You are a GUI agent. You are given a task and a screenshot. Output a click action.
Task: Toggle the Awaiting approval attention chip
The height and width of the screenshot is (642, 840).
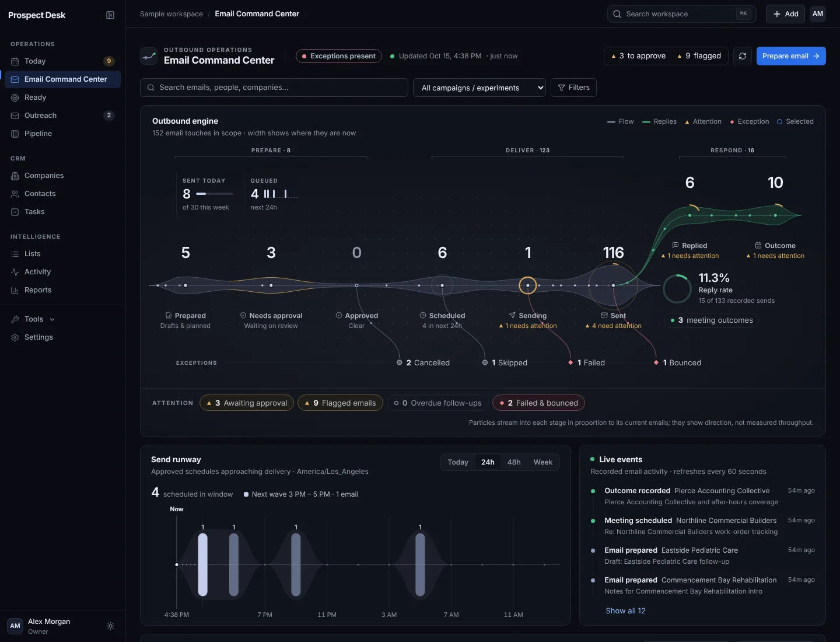coord(247,403)
